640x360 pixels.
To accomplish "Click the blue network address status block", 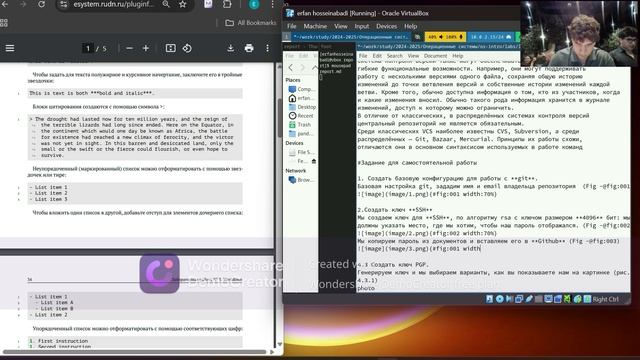I will pyautogui.click(x=491, y=37).
